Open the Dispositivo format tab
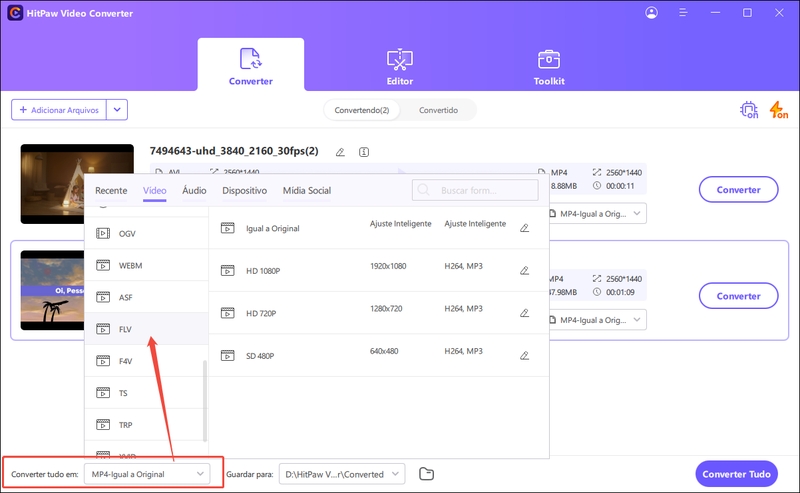Image resolution: width=800 pixels, height=493 pixels. [244, 190]
